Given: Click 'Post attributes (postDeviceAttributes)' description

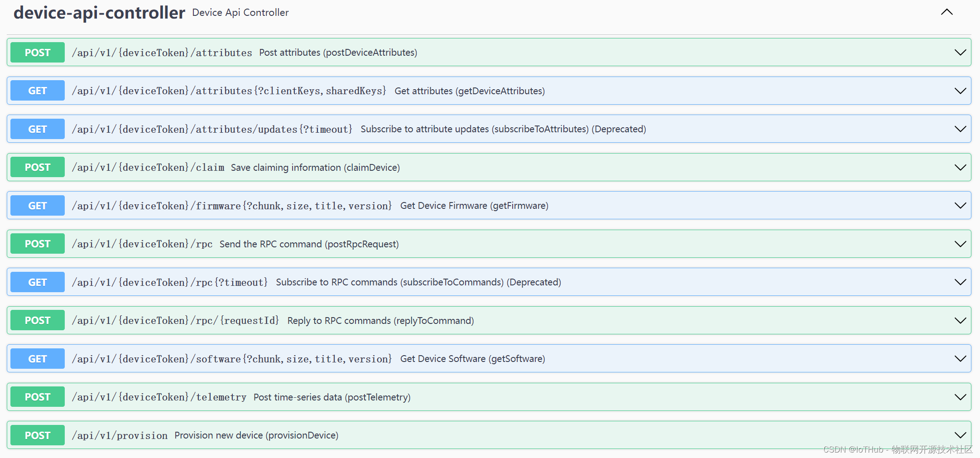Looking at the screenshot, I should click(x=338, y=53).
